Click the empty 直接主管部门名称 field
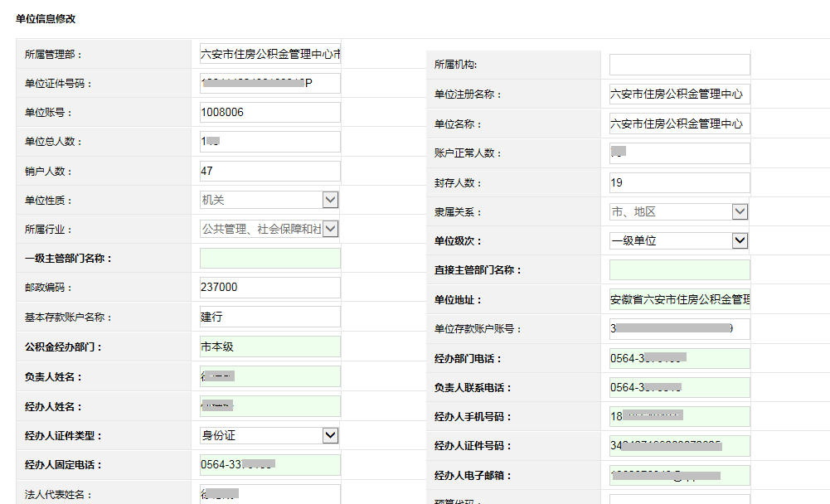The image size is (830, 504). [x=679, y=269]
